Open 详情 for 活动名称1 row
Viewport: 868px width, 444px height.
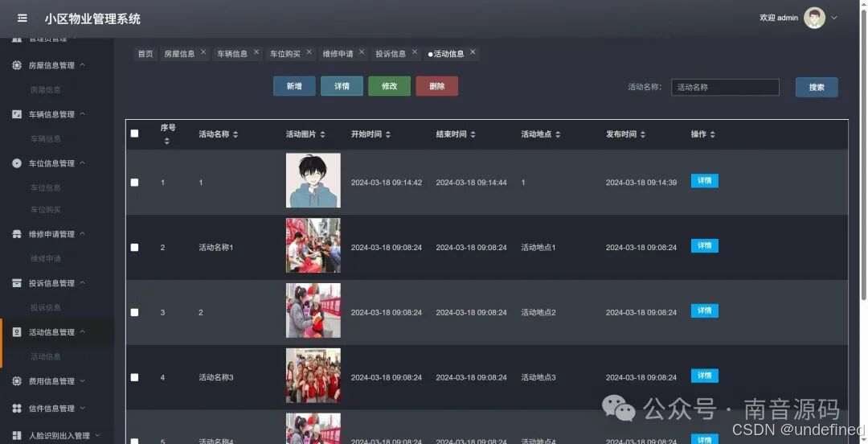(x=704, y=245)
